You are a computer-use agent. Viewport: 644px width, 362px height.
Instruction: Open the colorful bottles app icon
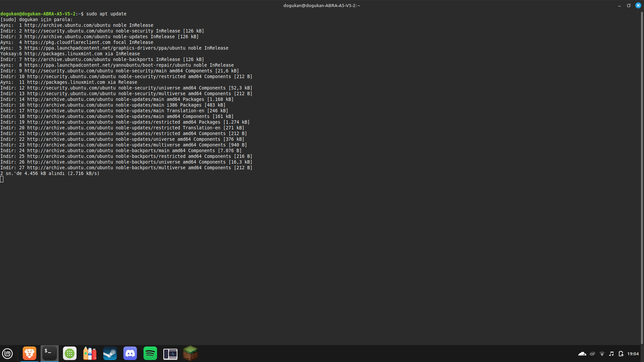tap(90, 353)
